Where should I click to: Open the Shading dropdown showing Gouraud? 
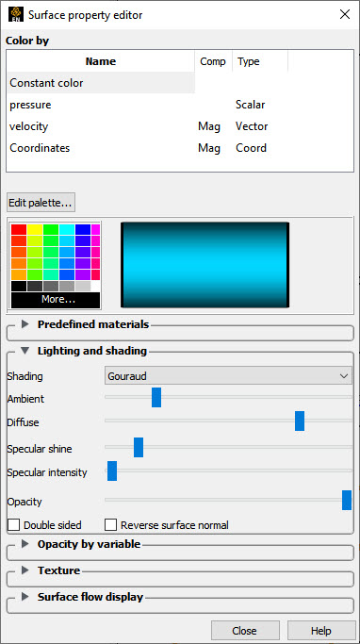[x=228, y=376]
